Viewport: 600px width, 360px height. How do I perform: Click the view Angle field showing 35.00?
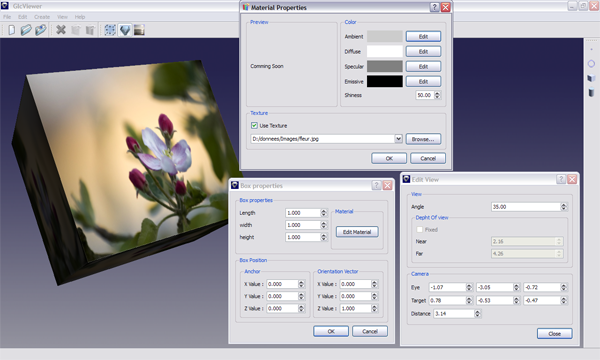click(526, 207)
